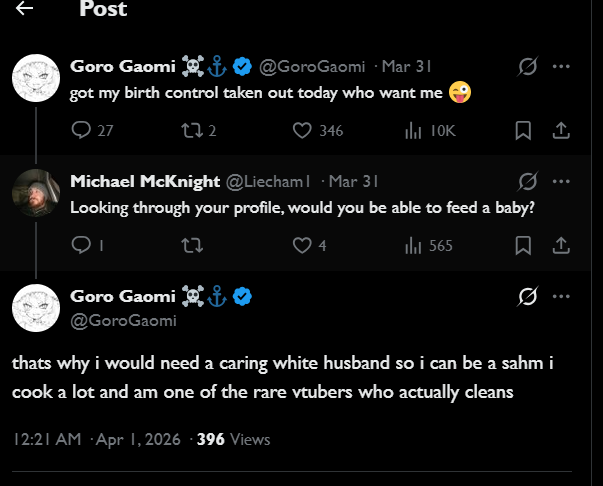The width and height of the screenshot is (603, 486).
Task: Click the back arrow at top
Action: (24, 9)
